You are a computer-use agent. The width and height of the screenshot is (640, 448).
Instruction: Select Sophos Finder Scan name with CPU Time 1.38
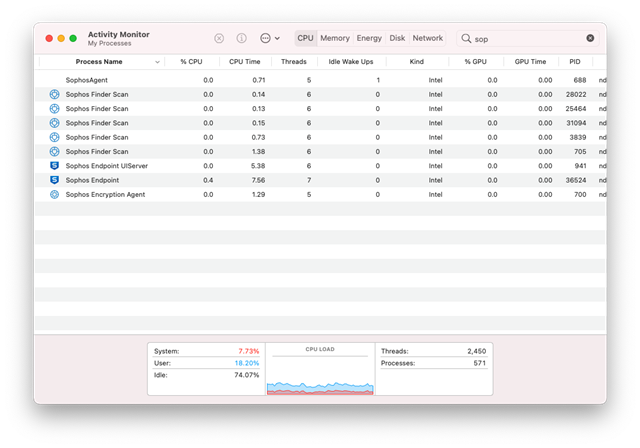pos(97,151)
